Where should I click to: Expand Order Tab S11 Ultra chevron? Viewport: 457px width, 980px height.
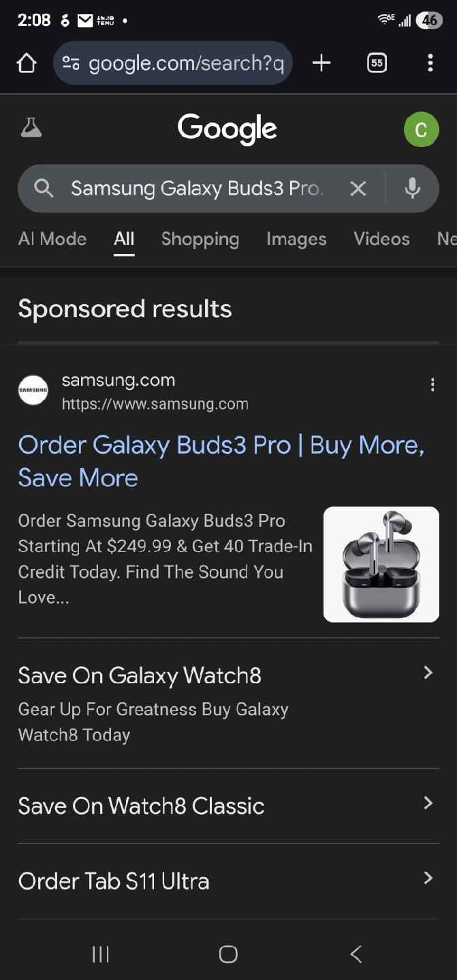(x=428, y=878)
